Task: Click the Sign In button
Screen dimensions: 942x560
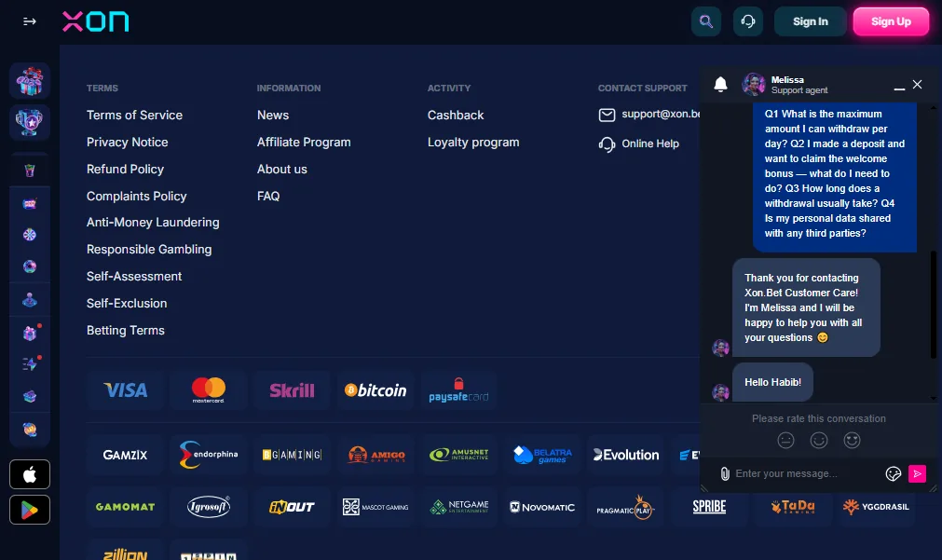Action: coord(810,21)
